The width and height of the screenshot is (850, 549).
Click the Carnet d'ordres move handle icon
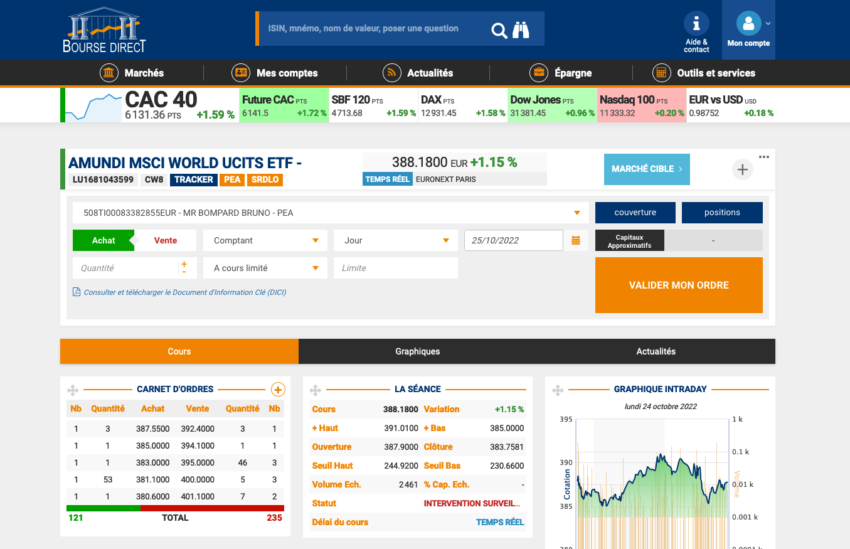[73, 390]
